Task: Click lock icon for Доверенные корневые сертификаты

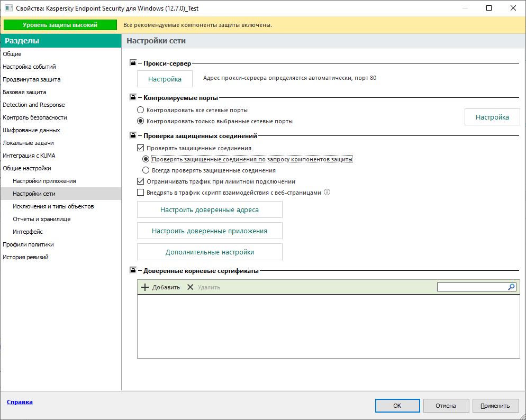Action: pos(133,271)
